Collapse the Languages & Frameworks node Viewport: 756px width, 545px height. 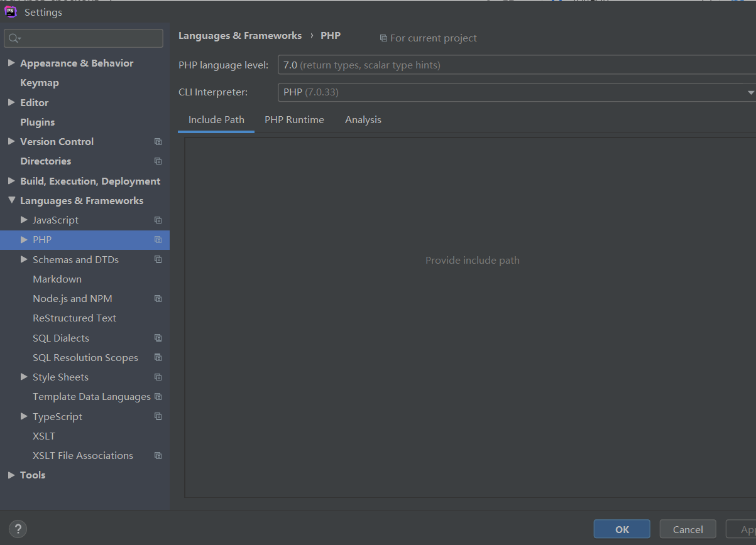pyautogui.click(x=11, y=200)
